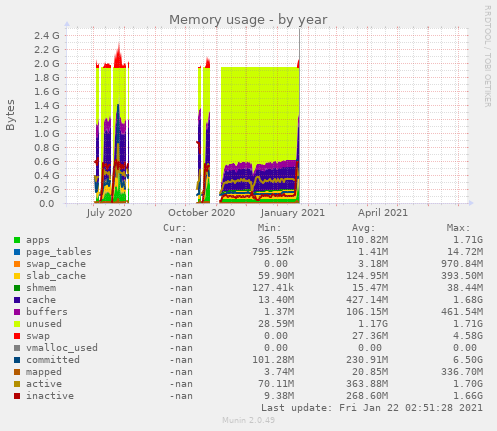This screenshot has width=497, height=431.
Task: Click the October 2020 axis label
Action: 201,213
